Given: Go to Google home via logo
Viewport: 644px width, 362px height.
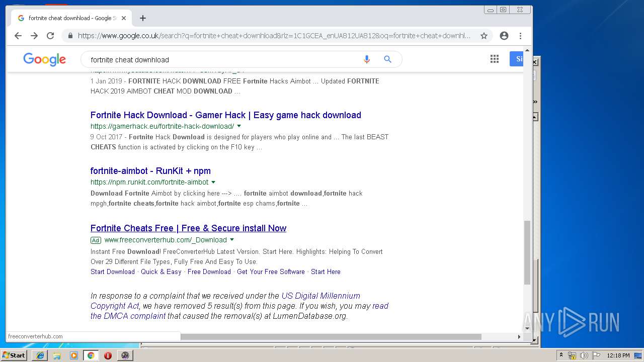Looking at the screenshot, I should 44,59.
